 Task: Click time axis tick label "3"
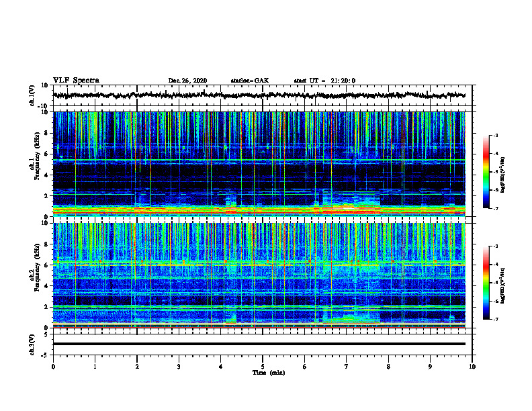(179, 367)
